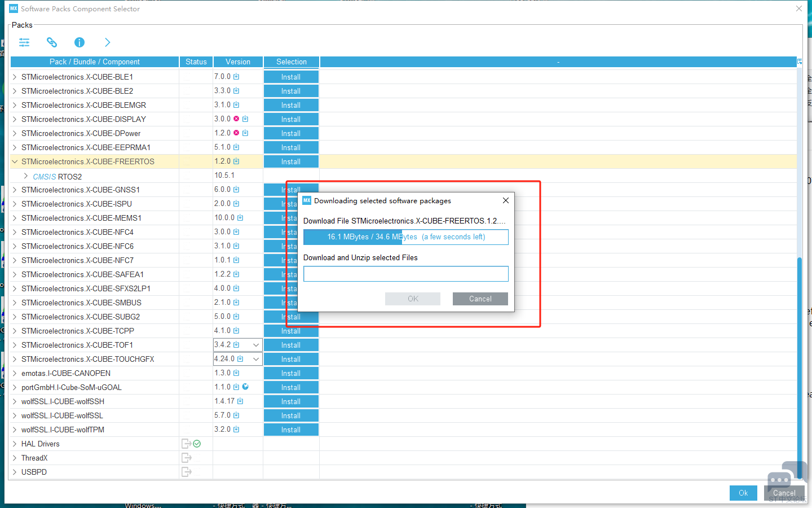
Task: Open the X-CUBE-TOF1 version dropdown
Action: point(256,345)
